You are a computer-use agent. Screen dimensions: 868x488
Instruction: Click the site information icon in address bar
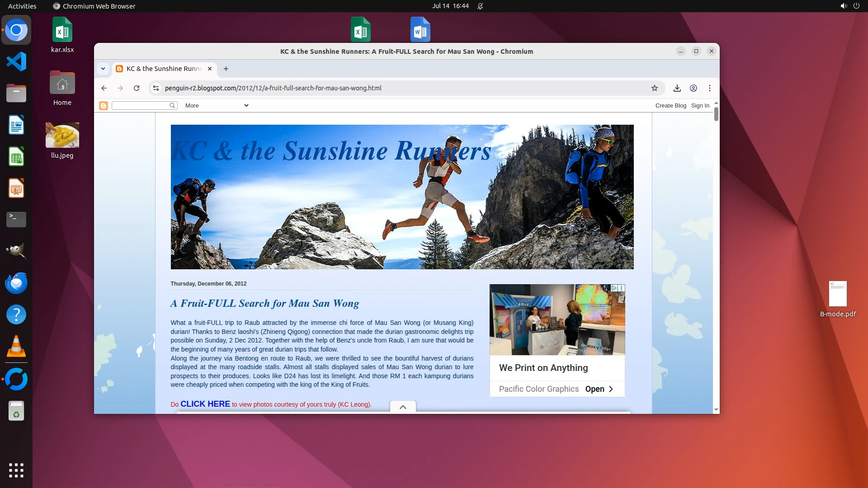[156, 88]
